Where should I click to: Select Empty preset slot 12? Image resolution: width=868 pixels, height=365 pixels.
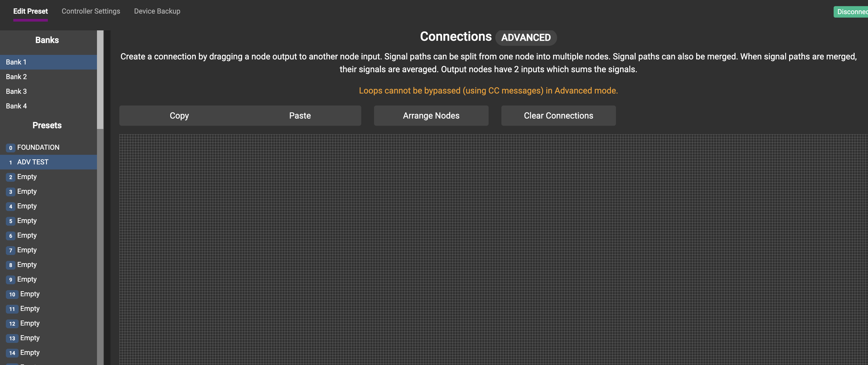pyautogui.click(x=30, y=323)
